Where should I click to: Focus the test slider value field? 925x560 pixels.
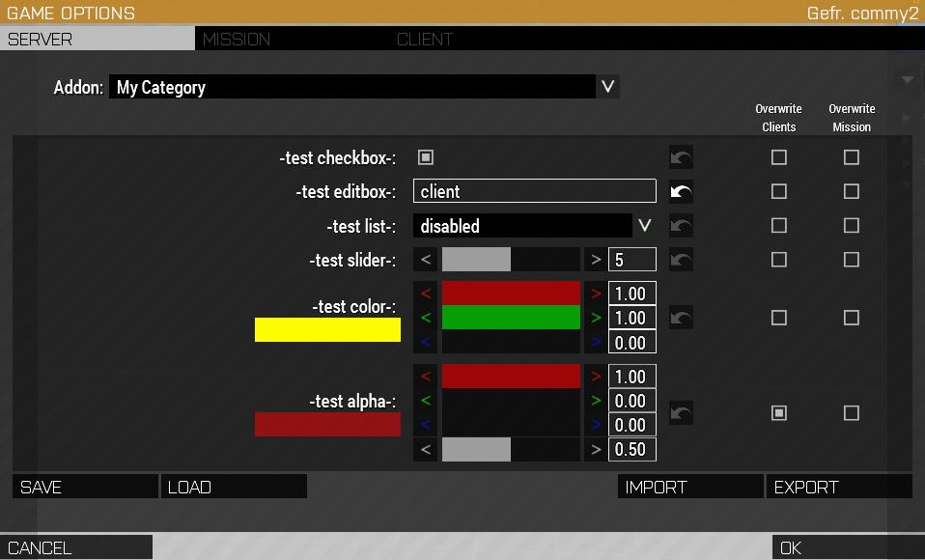(632, 260)
